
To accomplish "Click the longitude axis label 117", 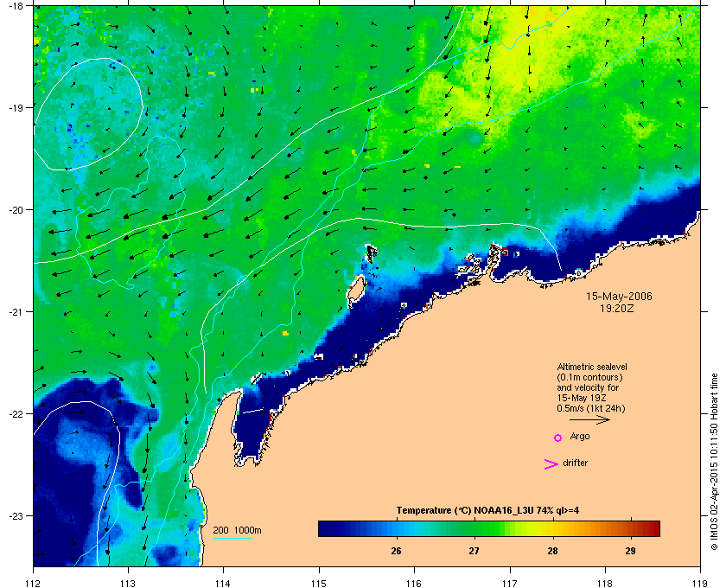I will (510, 584).
